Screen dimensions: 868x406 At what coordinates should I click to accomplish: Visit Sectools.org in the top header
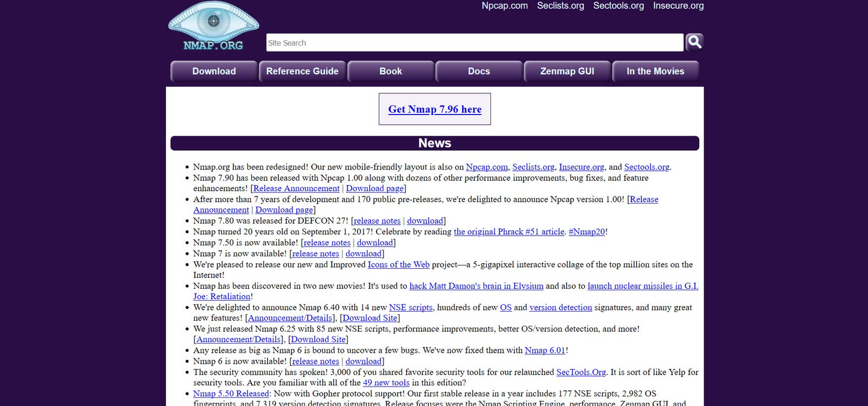tap(618, 5)
